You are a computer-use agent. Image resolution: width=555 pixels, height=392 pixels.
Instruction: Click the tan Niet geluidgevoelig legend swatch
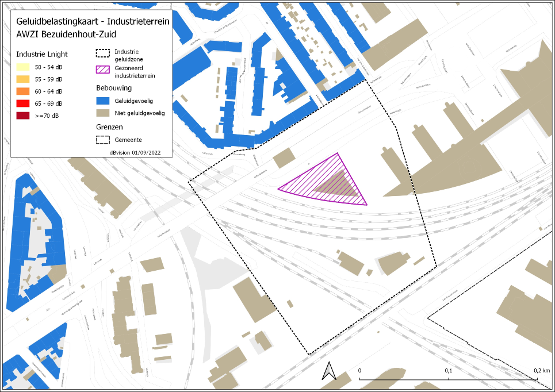103,113
